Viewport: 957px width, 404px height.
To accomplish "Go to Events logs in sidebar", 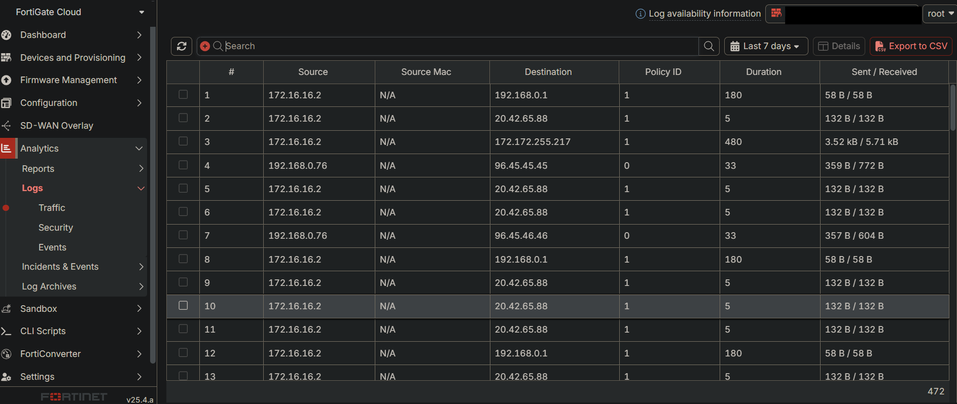I will pyautogui.click(x=52, y=247).
